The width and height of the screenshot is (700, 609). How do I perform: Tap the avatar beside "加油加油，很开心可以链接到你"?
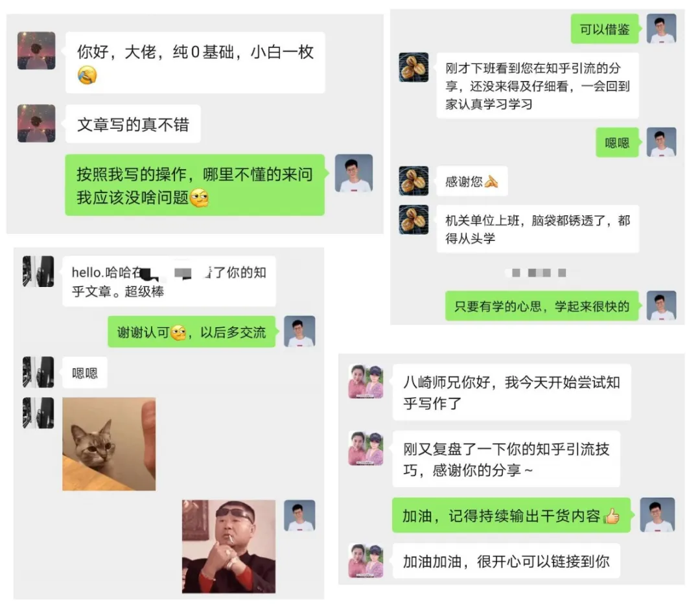coord(366,561)
